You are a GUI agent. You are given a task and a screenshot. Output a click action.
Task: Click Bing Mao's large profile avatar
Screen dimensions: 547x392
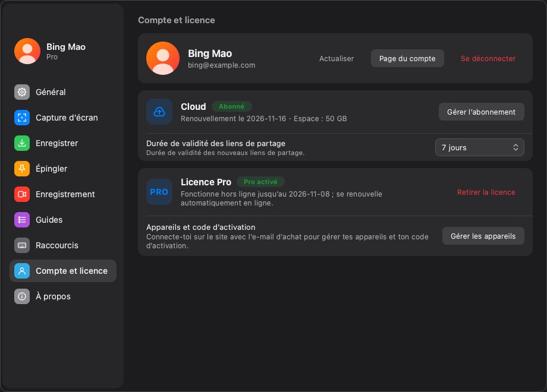[163, 58]
